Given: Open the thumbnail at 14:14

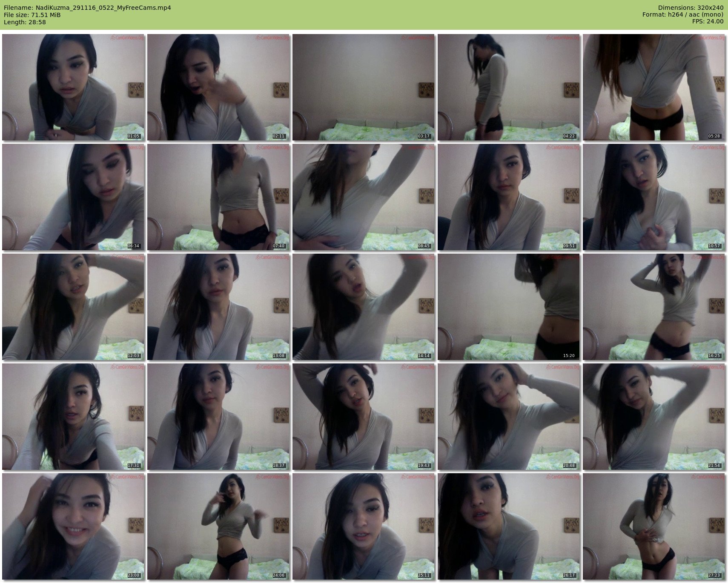Looking at the screenshot, I should 364,307.
